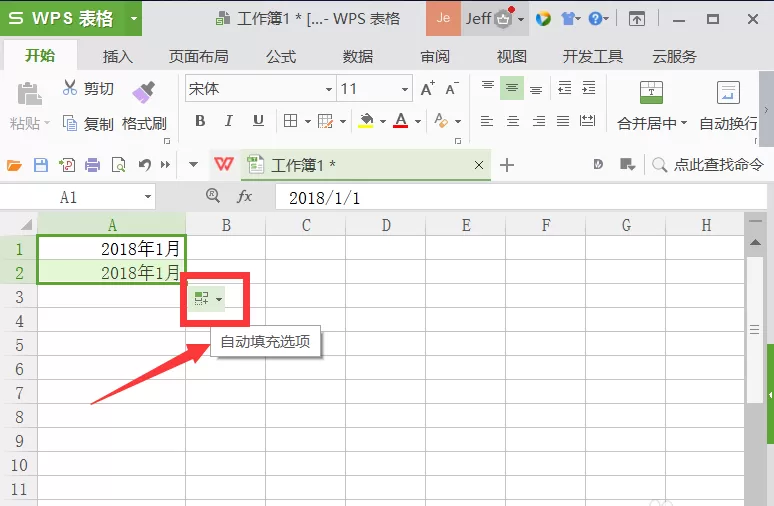The height and width of the screenshot is (506, 774).
Task: Close the 工作簿1 document tab
Action: coord(479,165)
